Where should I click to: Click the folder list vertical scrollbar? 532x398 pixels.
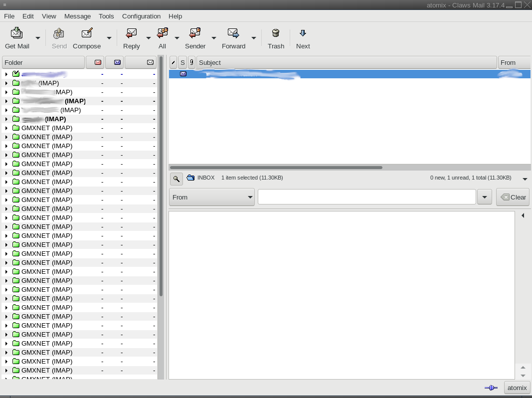click(161, 177)
